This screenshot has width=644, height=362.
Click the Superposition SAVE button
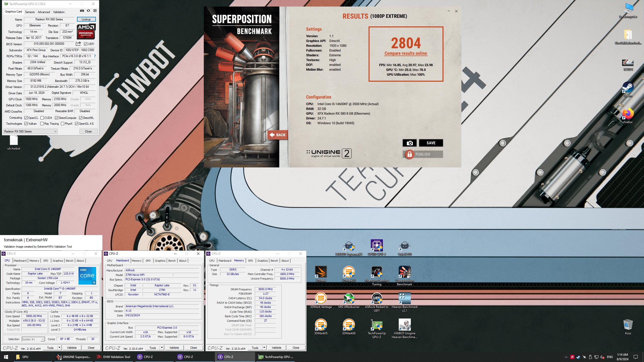[x=431, y=143]
